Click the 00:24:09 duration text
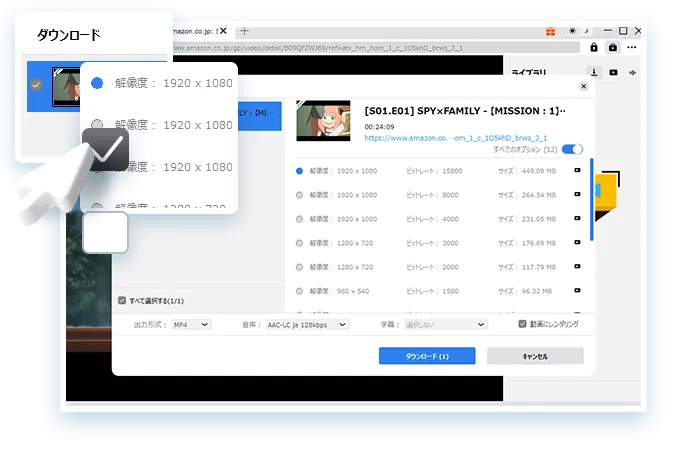This screenshot has width=684, height=449. coord(379,127)
